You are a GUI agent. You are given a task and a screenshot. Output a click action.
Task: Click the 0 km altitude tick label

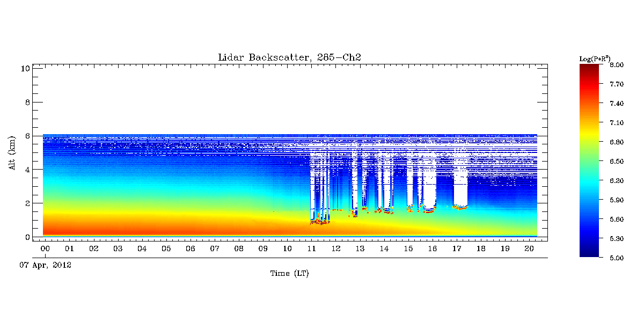pos(27,237)
